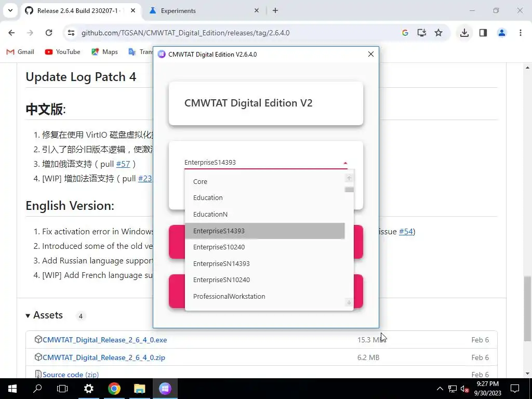Open Chrome downloads icon
Image resolution: width=532 pixels, height=399 pixels.
point(464,33)
